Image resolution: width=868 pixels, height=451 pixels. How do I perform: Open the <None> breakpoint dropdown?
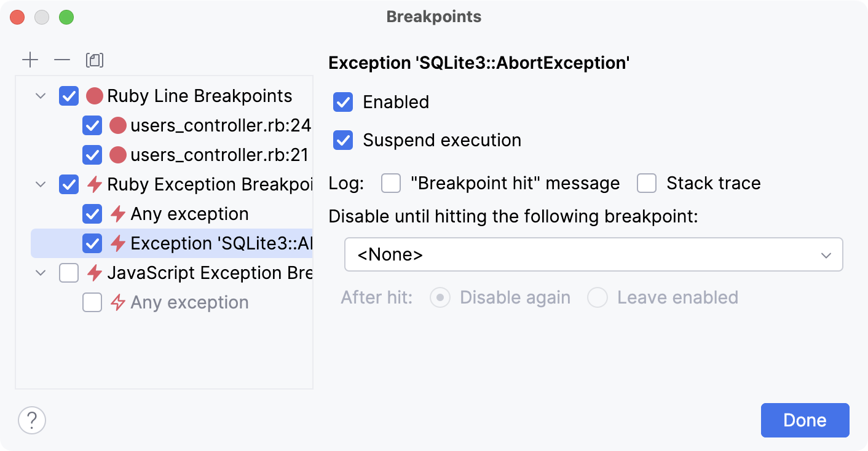593,254
